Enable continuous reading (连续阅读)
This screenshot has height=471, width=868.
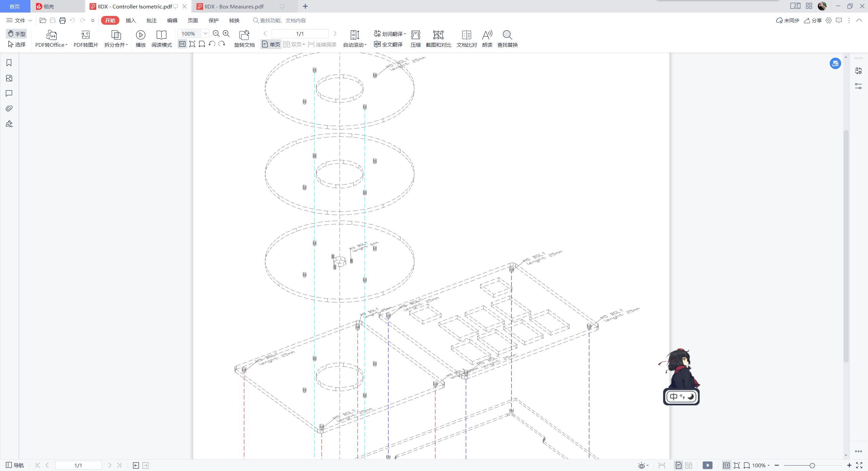pyautogui.click(x=322, y=44)
